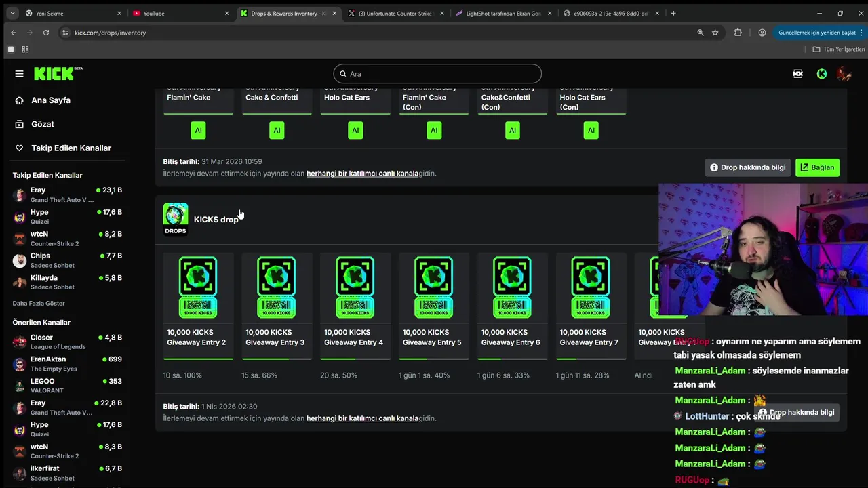This screenshot has height=488, width=868.
Task: Select Giveaway Entry 3 reward thumbnail
Action: [x=277, y=287]
